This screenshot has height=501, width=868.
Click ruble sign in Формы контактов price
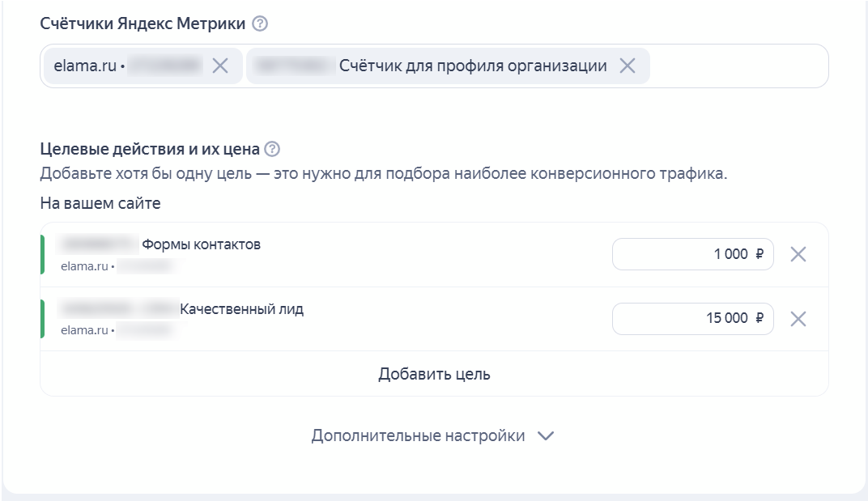click(x=759, y=254)
